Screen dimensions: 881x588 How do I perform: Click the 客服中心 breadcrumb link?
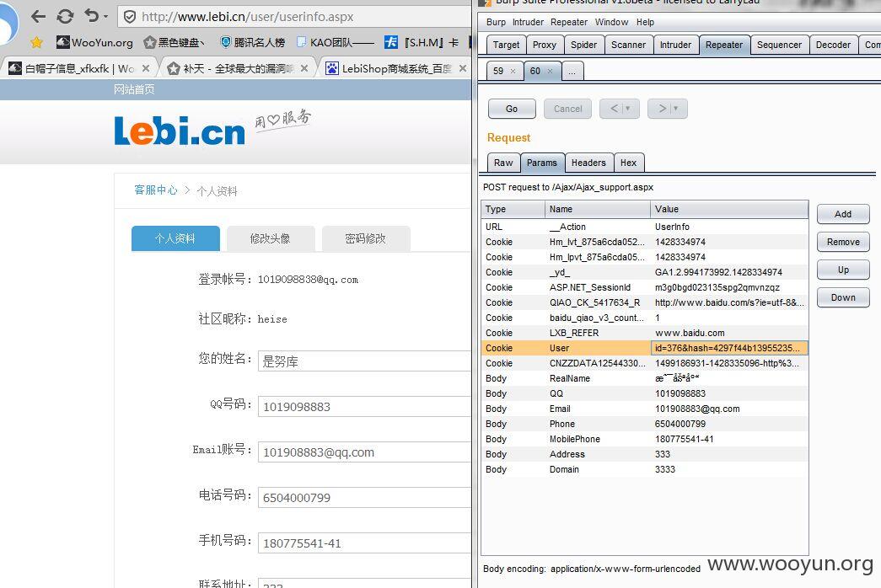click(x=156, y=190)
